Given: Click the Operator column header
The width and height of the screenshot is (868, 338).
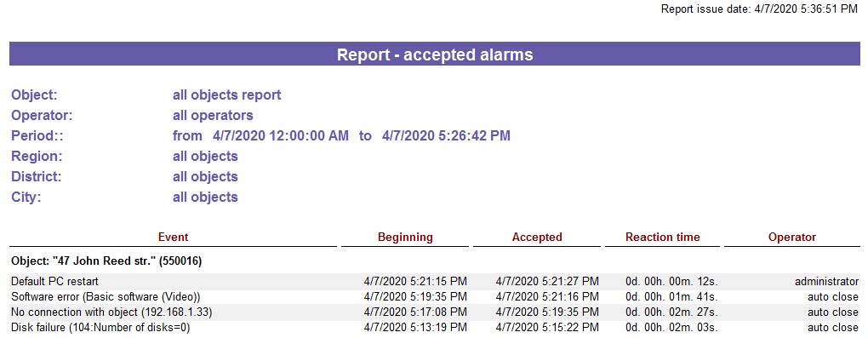Looking at the screenshot, I should click(x=792, y=238).
